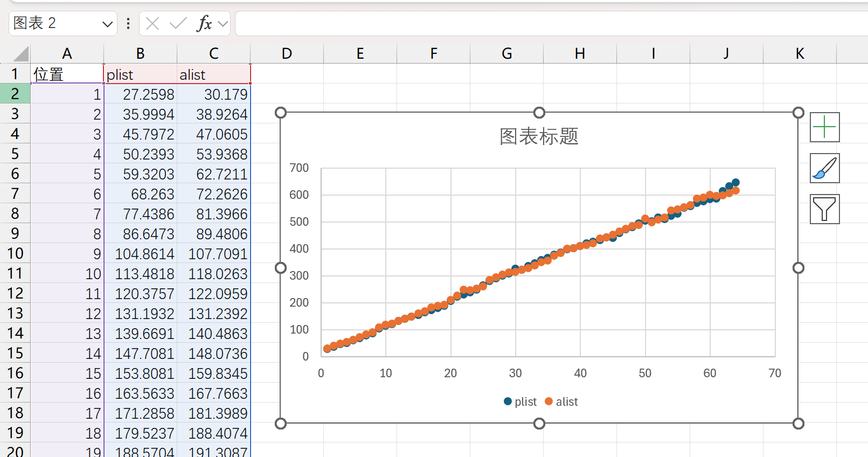Image resolution: width=868 pixels, height=457 pixels.
Task: Select the column B header
Action: tap(140, 54)
